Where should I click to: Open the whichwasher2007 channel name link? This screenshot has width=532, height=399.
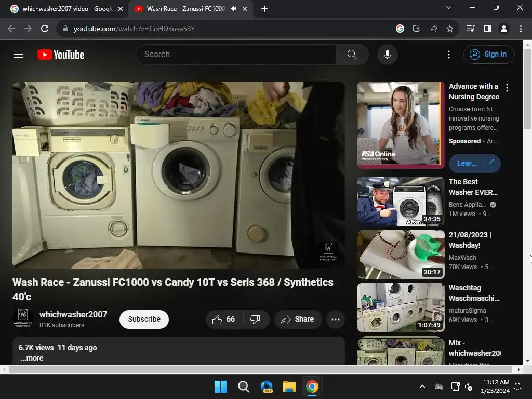tap(73, 314)
